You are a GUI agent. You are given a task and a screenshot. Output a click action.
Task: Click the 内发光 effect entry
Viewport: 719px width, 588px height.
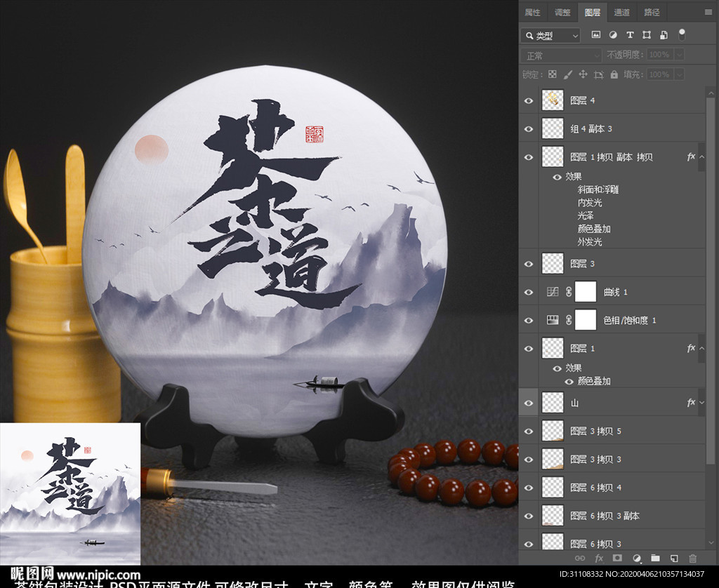click(590, 203)
